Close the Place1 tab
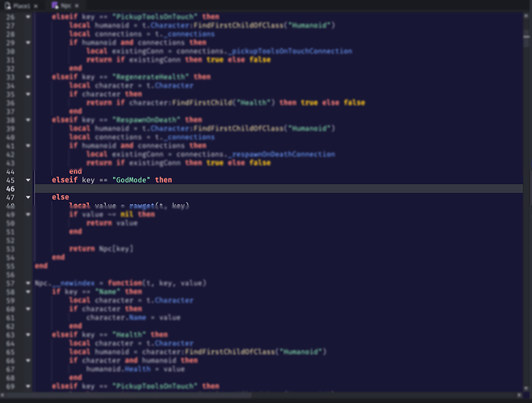This screenshot has height=403, width=532. tap(36, 6)
